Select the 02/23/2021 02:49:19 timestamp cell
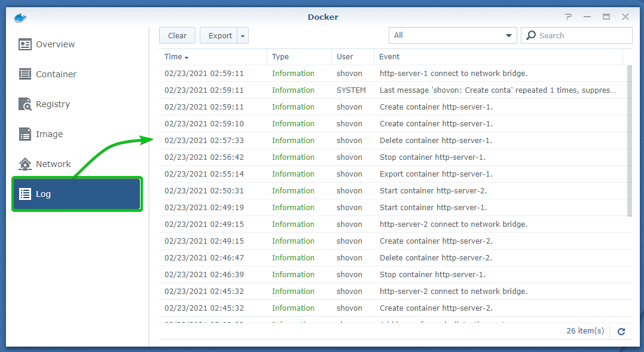 204,208
